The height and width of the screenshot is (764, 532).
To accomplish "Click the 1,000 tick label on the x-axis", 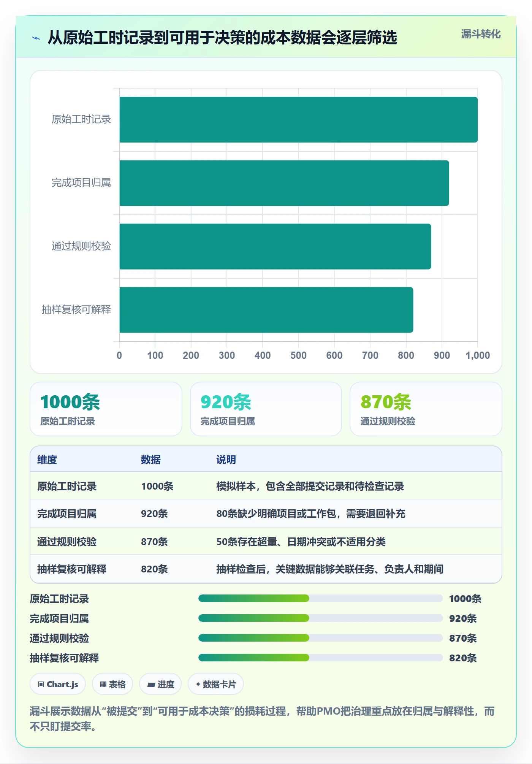I will click(478, 355).
